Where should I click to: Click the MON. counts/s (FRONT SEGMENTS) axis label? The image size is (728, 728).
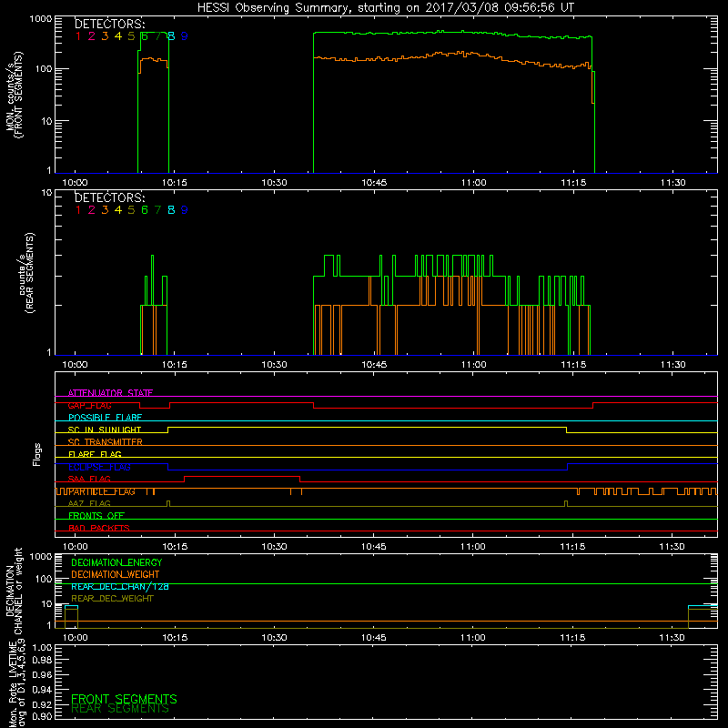[14, 95]
